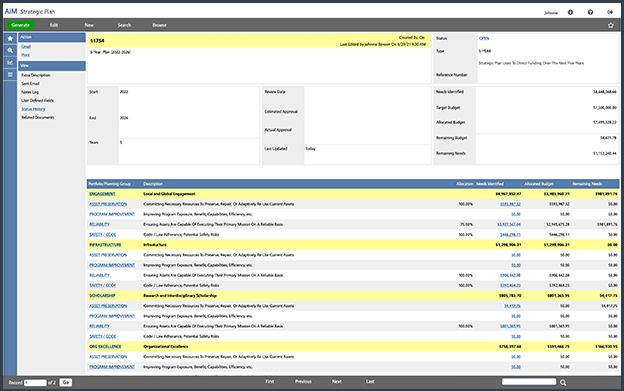The image size is (624, 391).
Task: Click the green Generate button
Action: pyautogui.click(x=20, y=25)
